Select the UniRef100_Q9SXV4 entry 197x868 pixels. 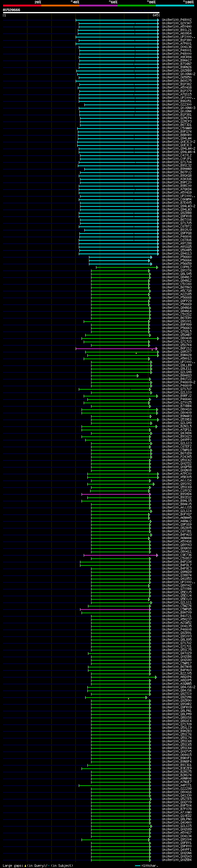click(176, 840)
